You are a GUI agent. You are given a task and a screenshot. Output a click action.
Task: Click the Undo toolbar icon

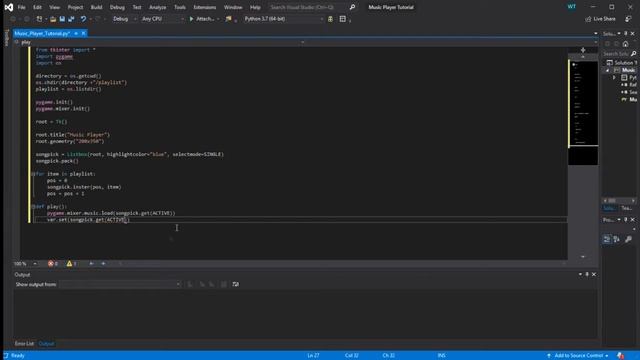coord(83,19)
